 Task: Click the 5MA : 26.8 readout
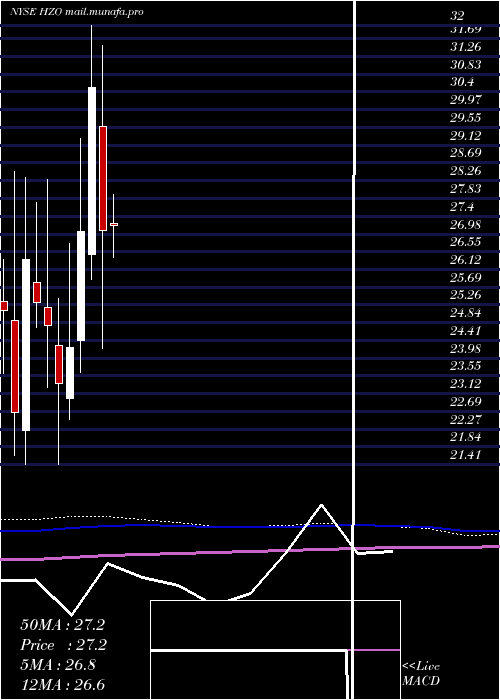(x=58, y=665)
